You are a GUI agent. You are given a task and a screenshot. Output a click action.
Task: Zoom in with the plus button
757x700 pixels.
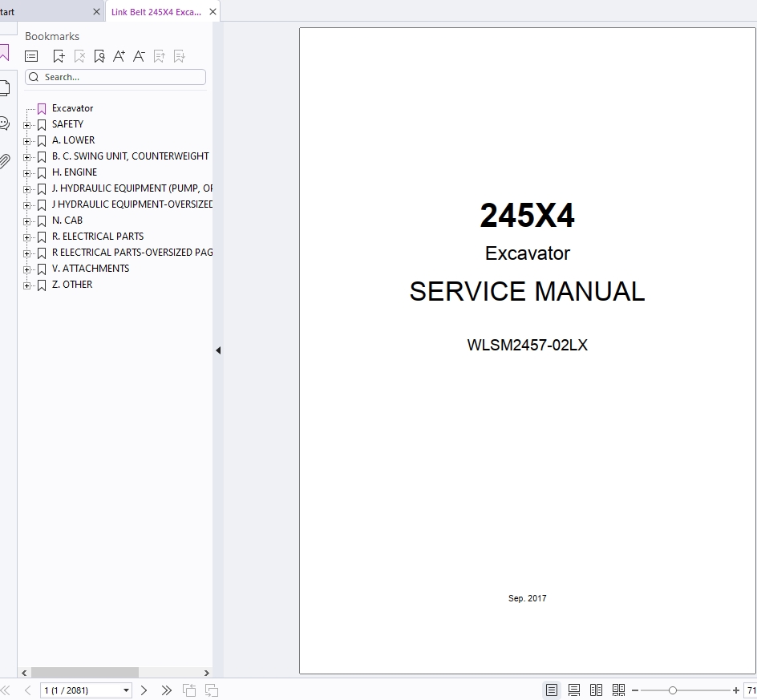tap(736, 691)
